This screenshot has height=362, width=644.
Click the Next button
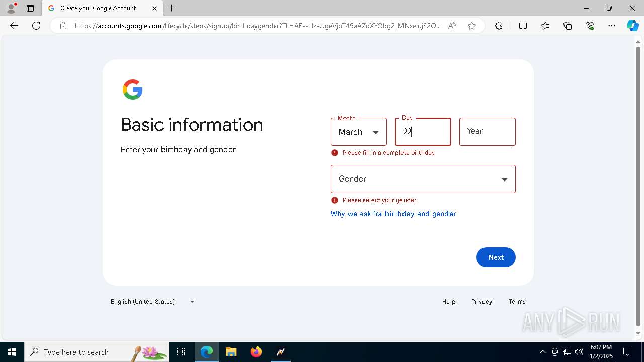click(496, 257)
